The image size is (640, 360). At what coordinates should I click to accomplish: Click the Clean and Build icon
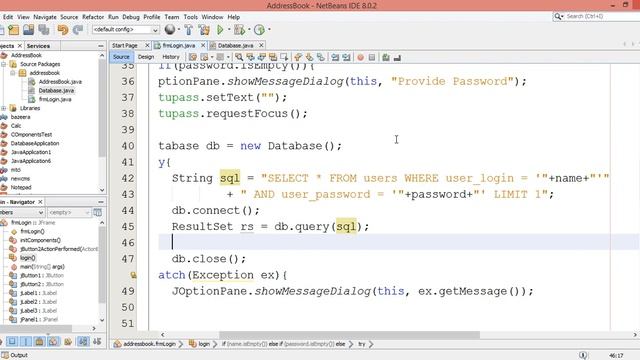point(204,30)
